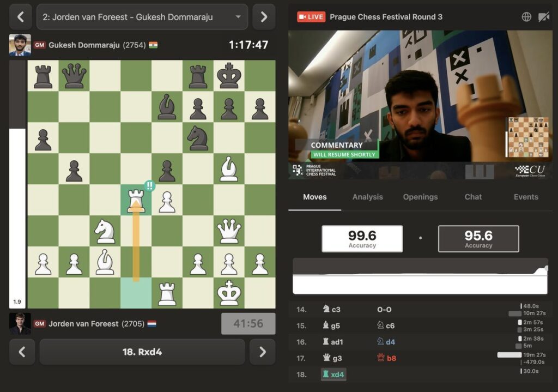Show the Events tab
The height and width of the screenshot is (392, 558).
point(526,197)
